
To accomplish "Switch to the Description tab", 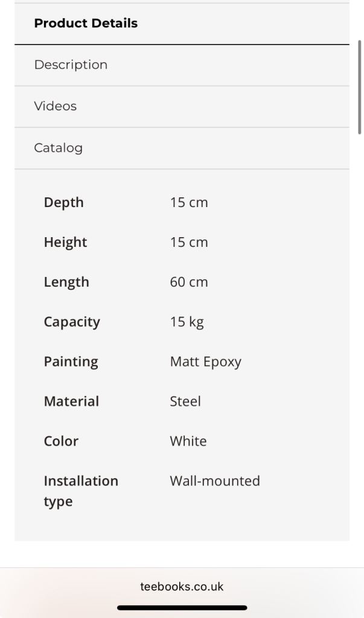I will (x=71, y=65).
